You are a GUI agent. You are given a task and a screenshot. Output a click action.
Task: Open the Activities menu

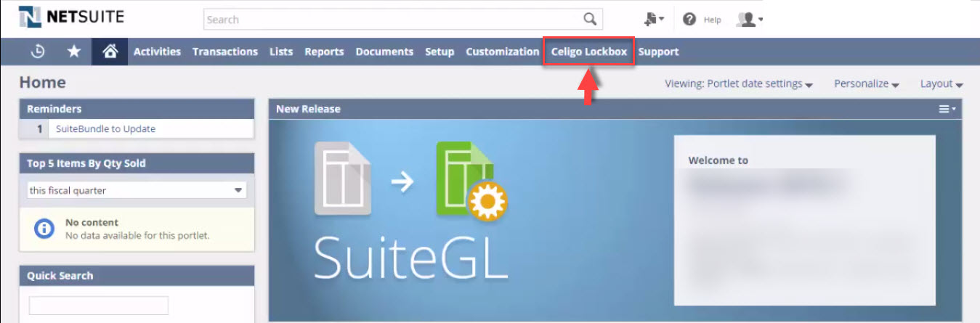coord(157,52)
